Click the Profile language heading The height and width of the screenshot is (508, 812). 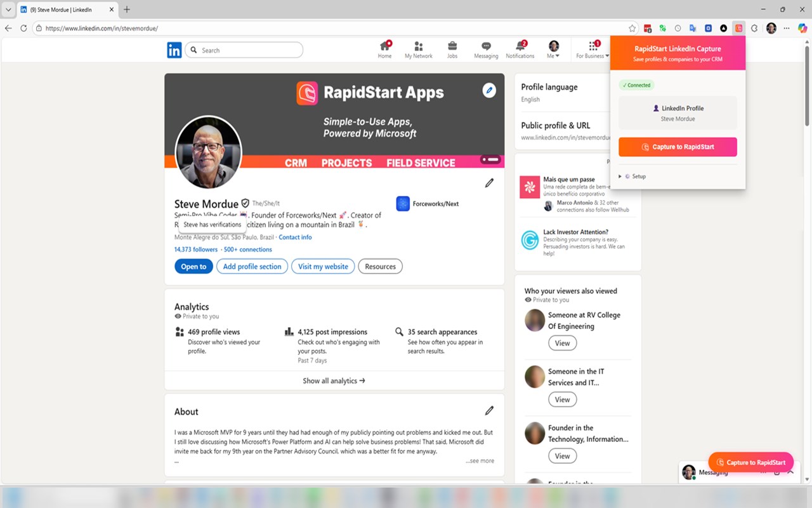click(549, 87)
